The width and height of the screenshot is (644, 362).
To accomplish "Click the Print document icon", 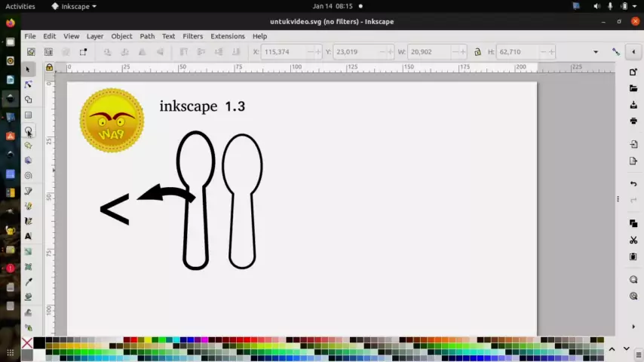I will 633,121.
